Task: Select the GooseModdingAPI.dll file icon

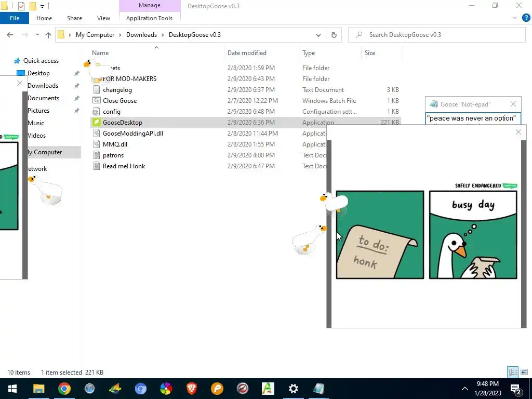Action: (96, 134)
